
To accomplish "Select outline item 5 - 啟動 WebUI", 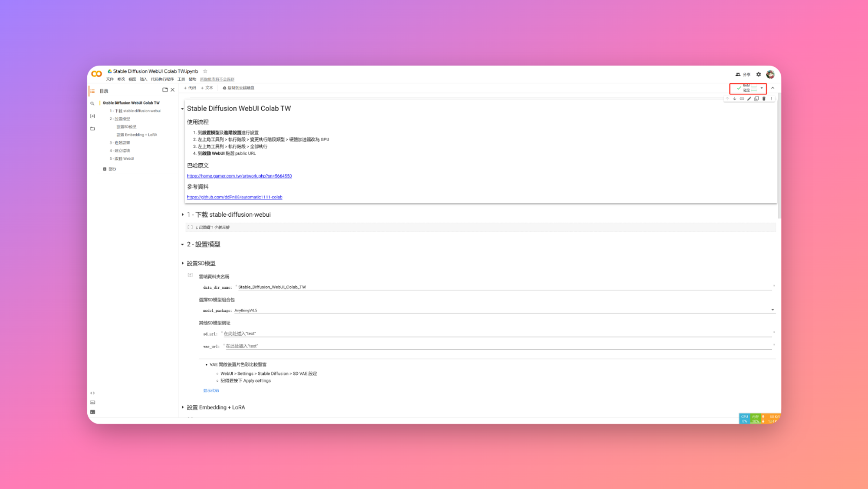I will point(122,159).
